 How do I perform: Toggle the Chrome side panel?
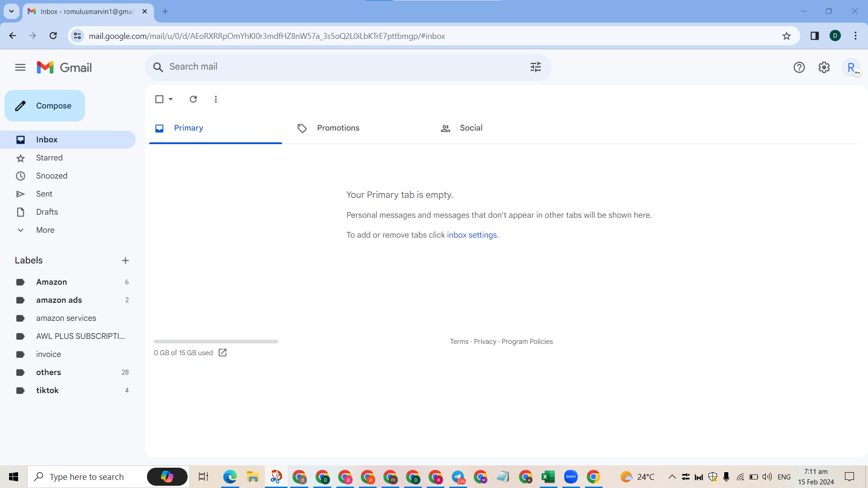pyautogui.click(x=815, y=36)
